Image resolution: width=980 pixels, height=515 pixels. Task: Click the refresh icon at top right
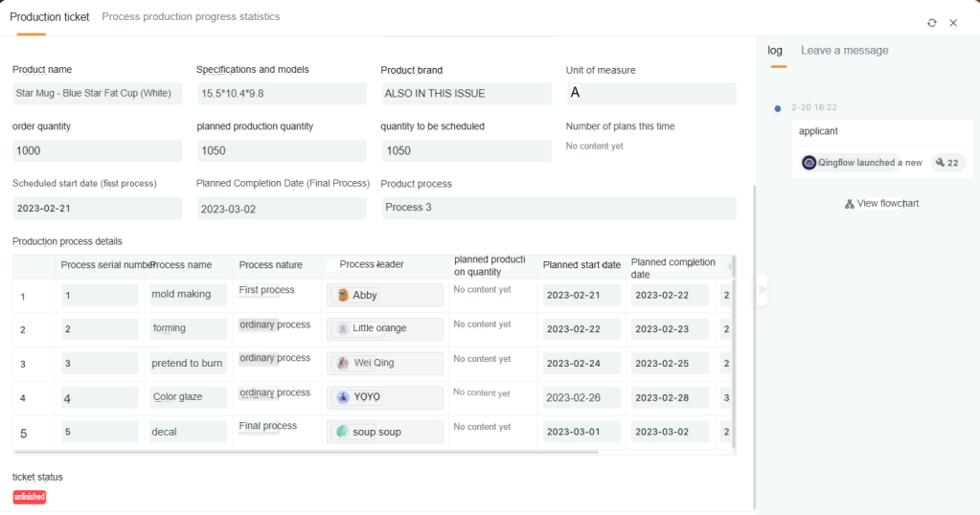click(x=932, y=23)
